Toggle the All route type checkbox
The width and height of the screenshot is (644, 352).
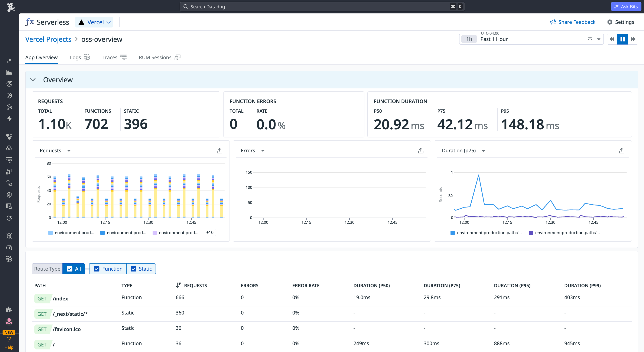click(x=70, y=269)
